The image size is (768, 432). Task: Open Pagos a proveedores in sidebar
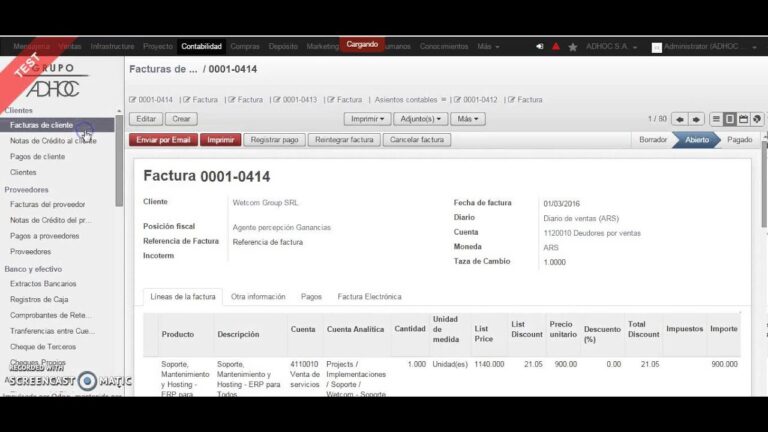coord(45,236)
